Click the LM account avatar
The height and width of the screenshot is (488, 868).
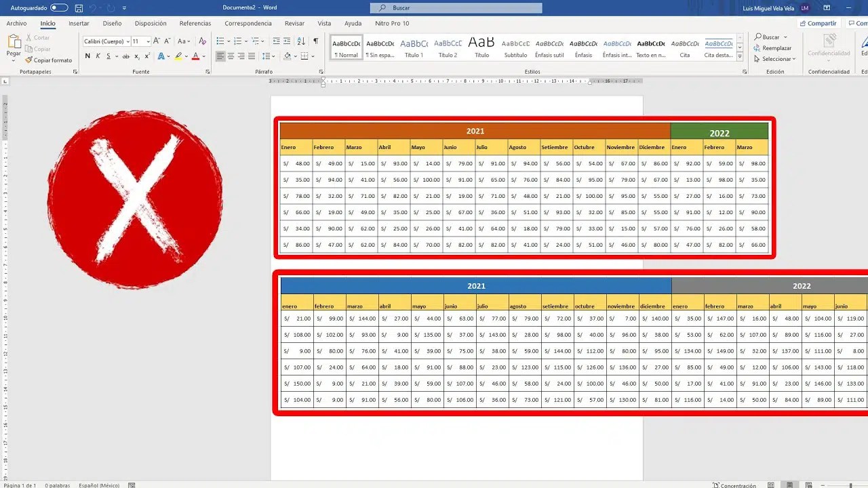tap(805, 8)
